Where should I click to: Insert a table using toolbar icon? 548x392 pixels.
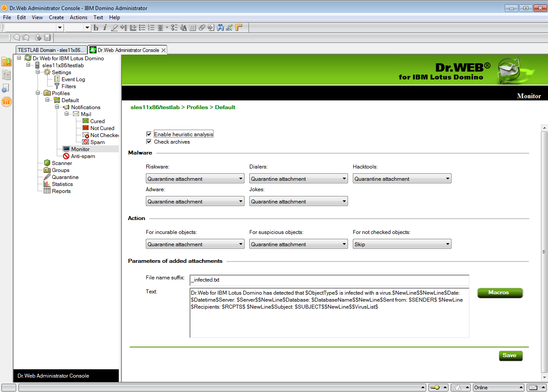193,28
